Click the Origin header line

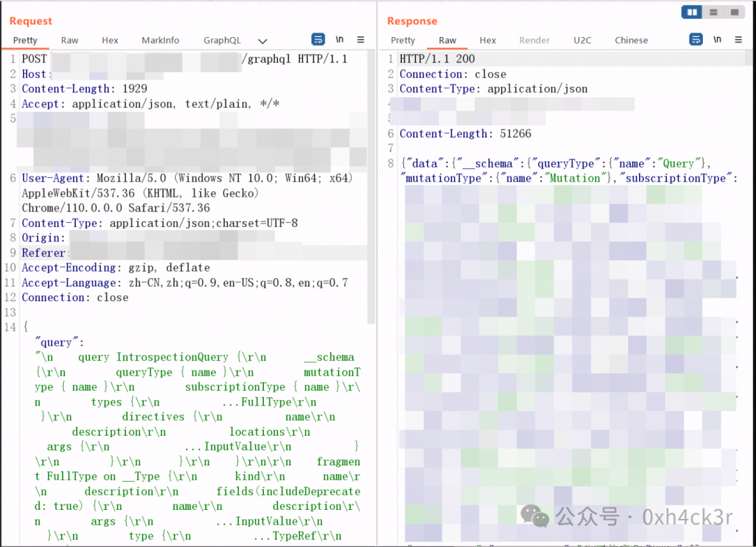(x=148, y=238)
